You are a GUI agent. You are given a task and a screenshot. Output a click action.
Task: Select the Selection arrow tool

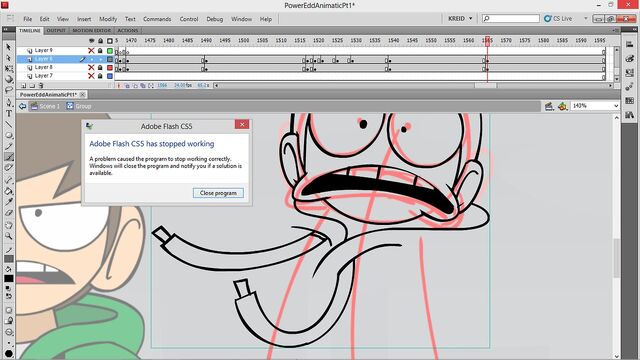(8, 48)
